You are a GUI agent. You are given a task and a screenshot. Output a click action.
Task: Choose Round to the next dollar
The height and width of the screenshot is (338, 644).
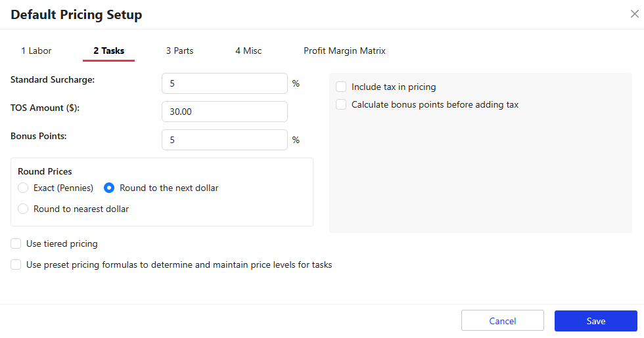coord(109,188)
